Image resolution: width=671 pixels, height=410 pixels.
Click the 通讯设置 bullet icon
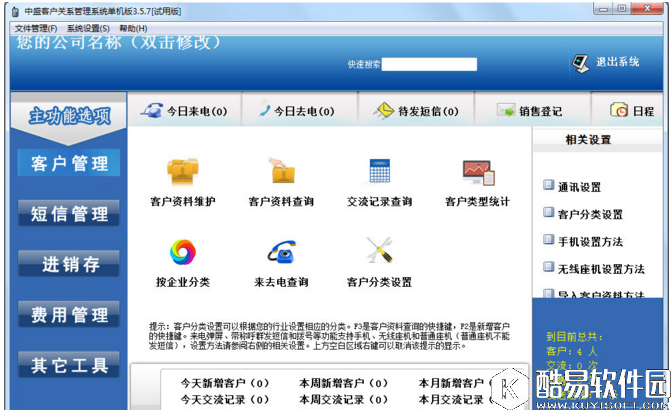click(x=548, y=185)
